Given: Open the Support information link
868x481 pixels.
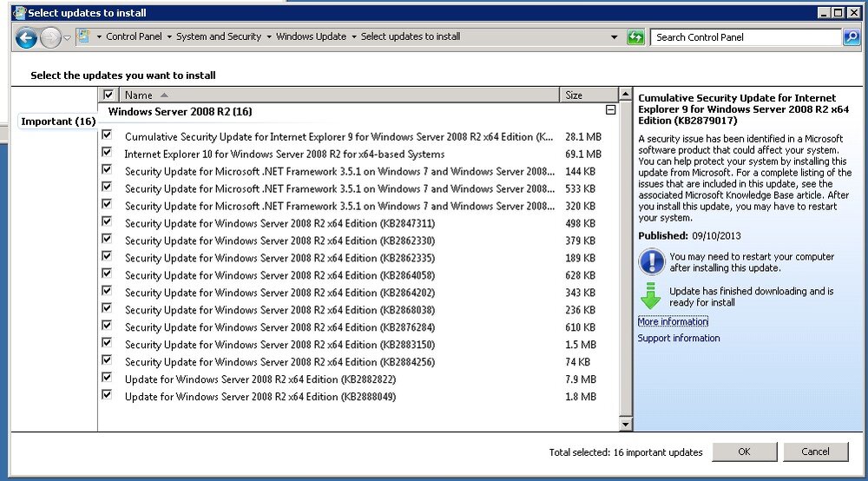Looking at the screenshot, I should 679,339.
